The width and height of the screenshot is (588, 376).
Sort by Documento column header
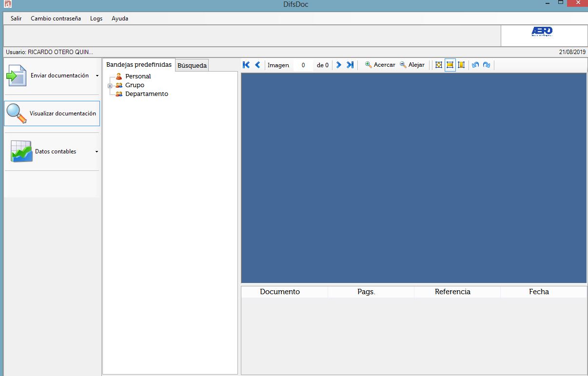pos(285,292)
